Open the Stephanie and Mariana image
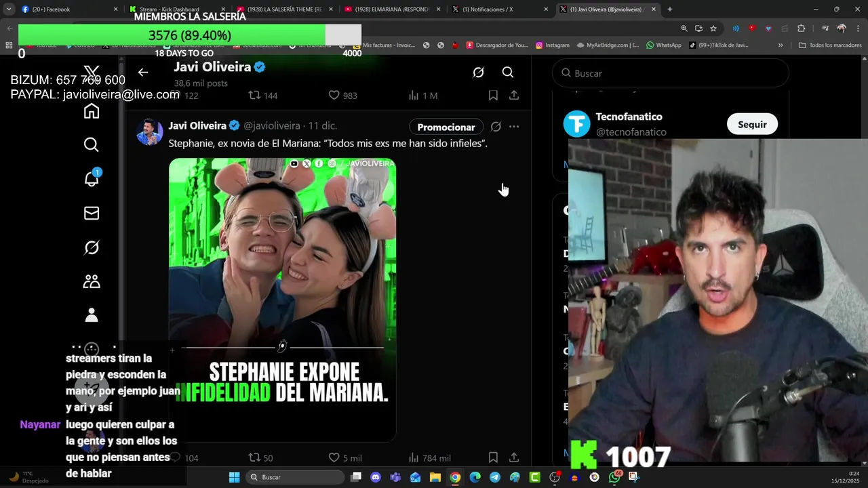 tap(282, 300)
